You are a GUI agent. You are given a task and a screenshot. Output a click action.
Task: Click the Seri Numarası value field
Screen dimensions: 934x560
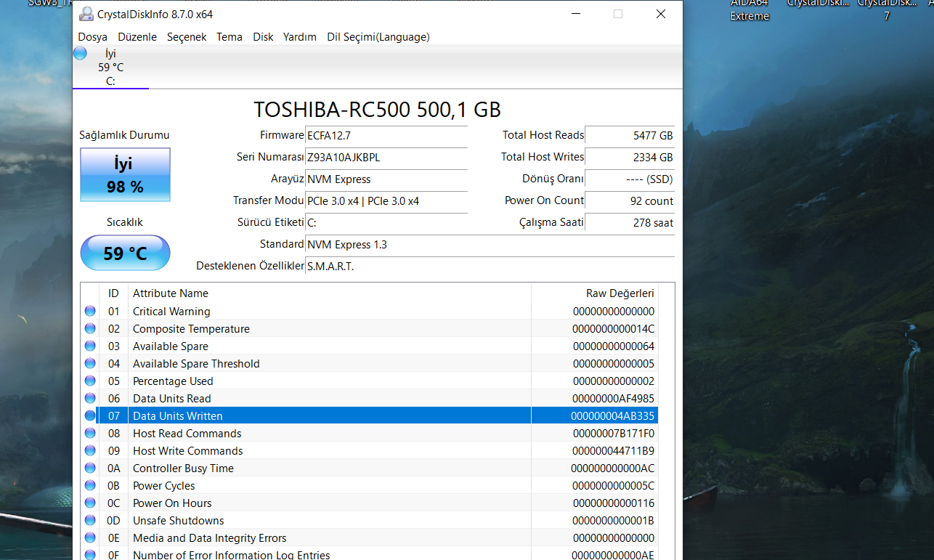386,158
